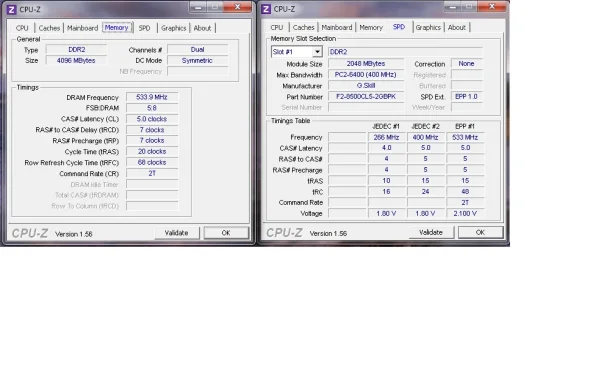
Task: Click the F2-8500CL5-2GBPK Part Number value
Action: point(366,96)
